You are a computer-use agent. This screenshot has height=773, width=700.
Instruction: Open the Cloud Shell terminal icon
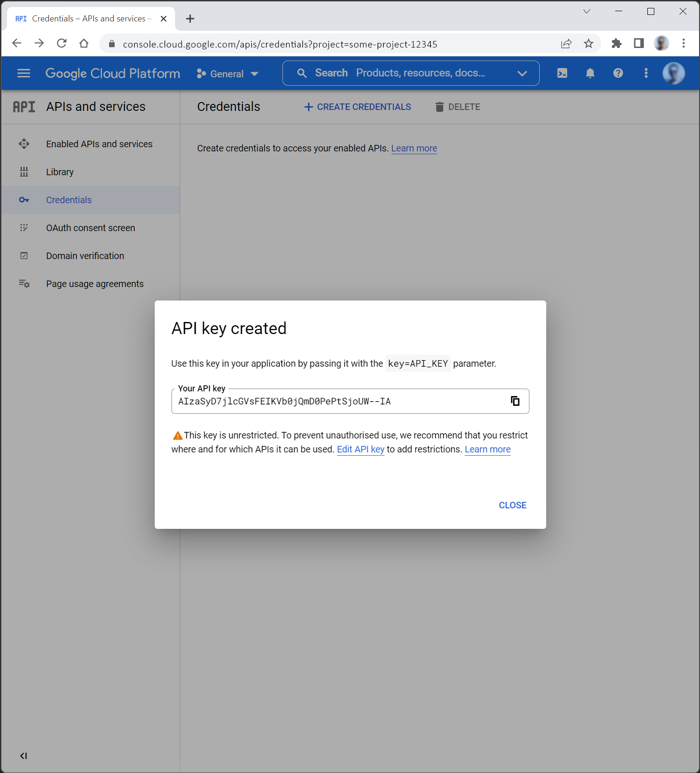click(x=562, y=73)
